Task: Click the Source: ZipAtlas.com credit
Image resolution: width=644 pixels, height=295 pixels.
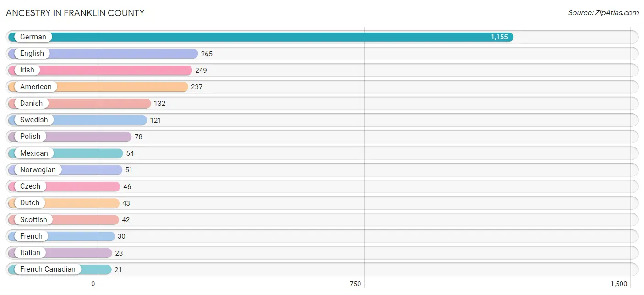Action: tap(603, 13)
